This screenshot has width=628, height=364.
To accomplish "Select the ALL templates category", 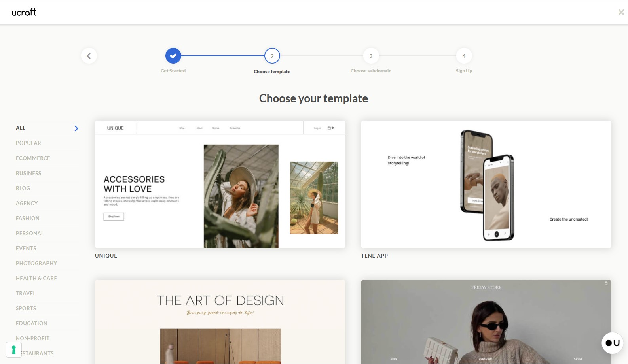I will click(21, 128).
